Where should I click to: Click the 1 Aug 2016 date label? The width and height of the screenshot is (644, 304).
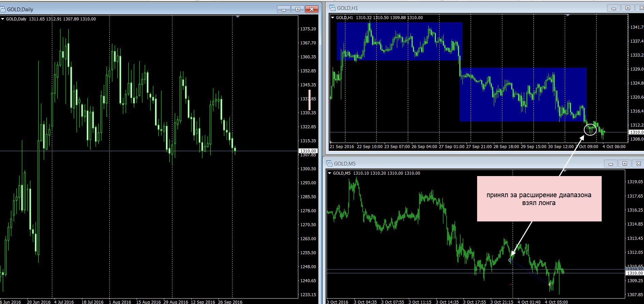click(x=120, y=302)
